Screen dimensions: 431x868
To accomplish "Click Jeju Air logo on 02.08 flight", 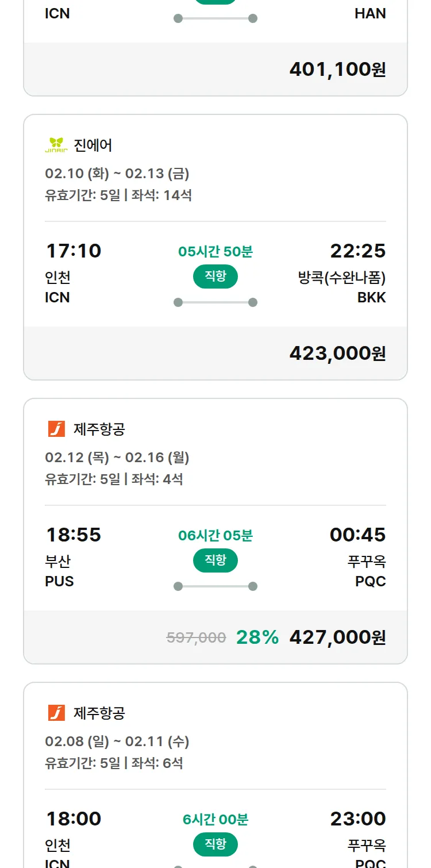I will [56, 713].
